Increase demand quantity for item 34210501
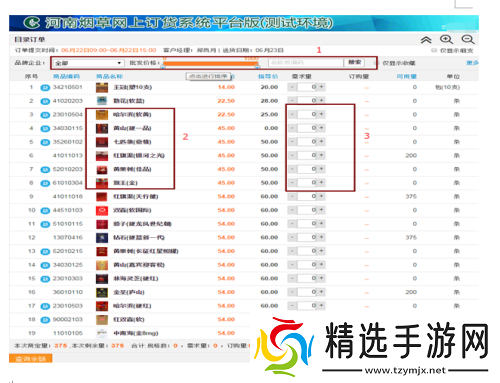Image resolution: width=500 pixels, height=383 pixels. tap(321, 87)
